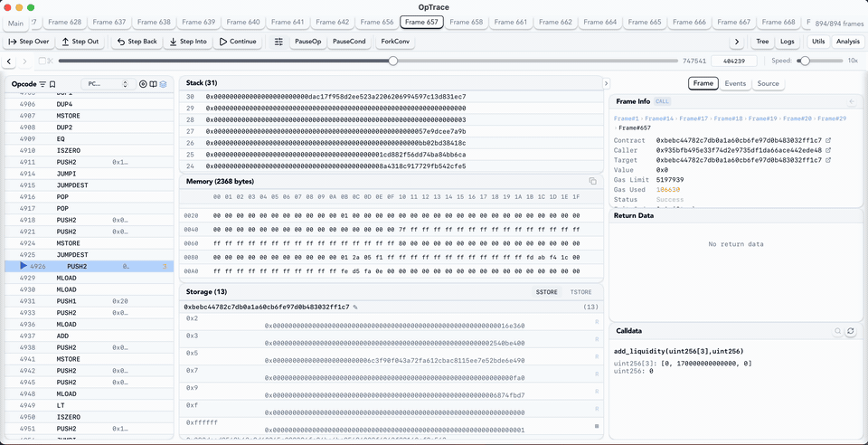Click the copy icon in Memory header
The width and height of the screenshot is (868, 445).
pos(592,181)
